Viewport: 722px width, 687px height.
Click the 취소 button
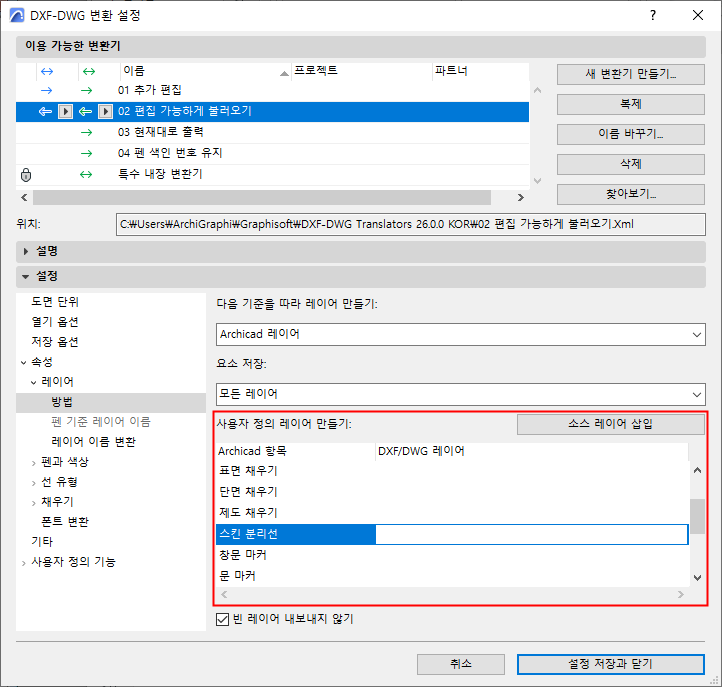point(460,664)
